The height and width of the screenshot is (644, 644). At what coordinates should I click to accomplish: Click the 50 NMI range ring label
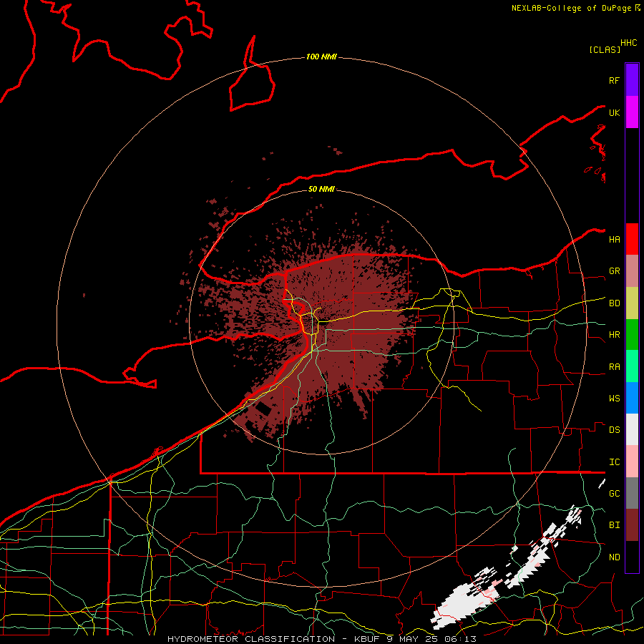321,189
